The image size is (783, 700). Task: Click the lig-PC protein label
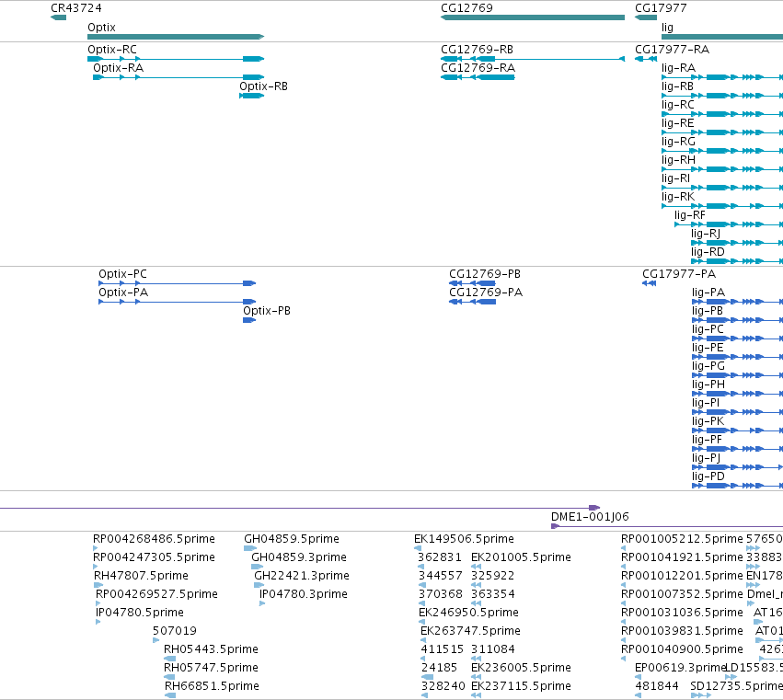click(708, 329)
